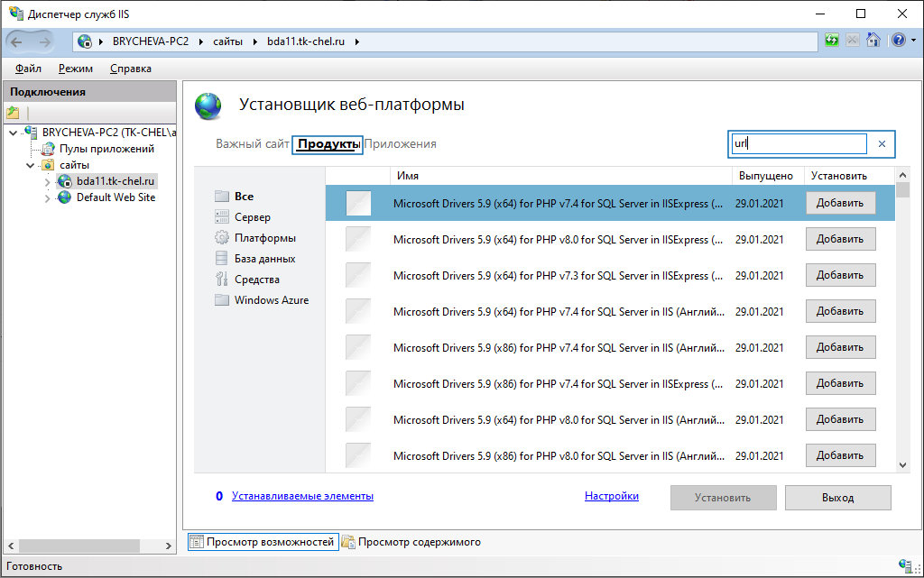Click the База данных category icon
Viewport: 924px width, 578px height.
[222, 259]
